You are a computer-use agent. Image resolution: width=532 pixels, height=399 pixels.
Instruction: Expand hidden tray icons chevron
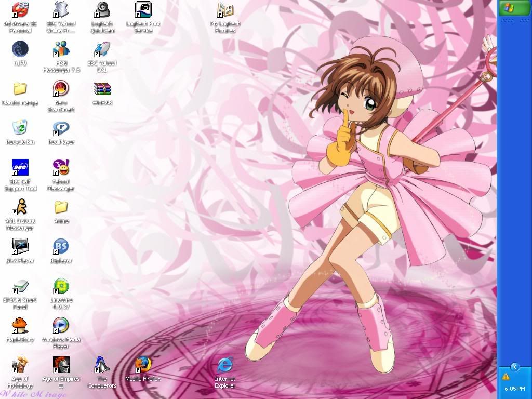pyautogui.click(x=515, y=367)
